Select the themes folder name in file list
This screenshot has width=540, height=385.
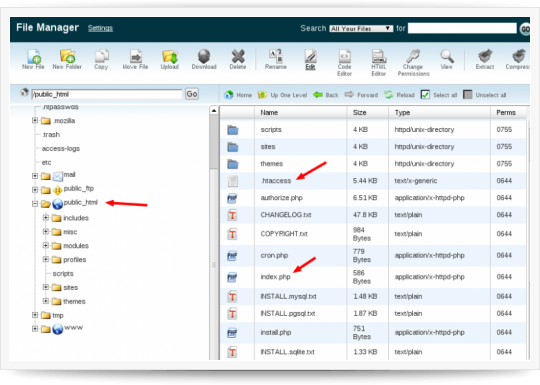(272, 164)
